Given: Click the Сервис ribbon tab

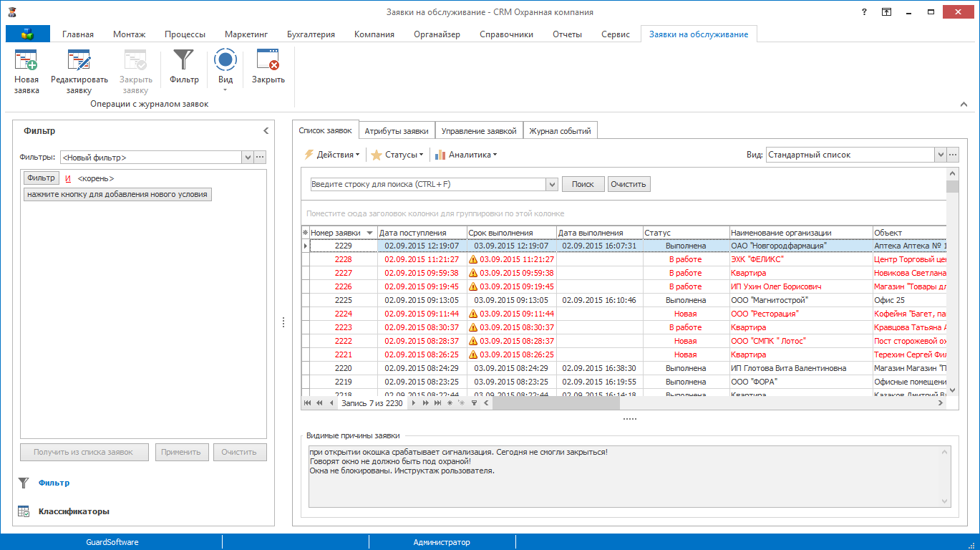Looking at the screenshot, I should [616, 34].
